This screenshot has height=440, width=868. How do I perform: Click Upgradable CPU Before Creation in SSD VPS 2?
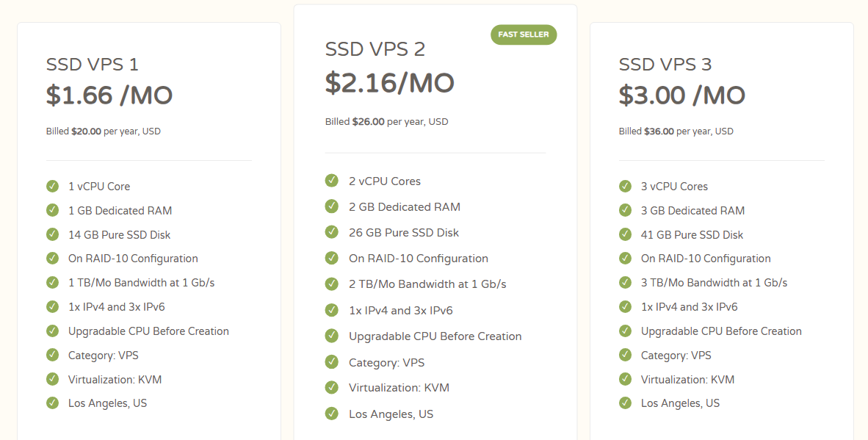click(435, 336)
